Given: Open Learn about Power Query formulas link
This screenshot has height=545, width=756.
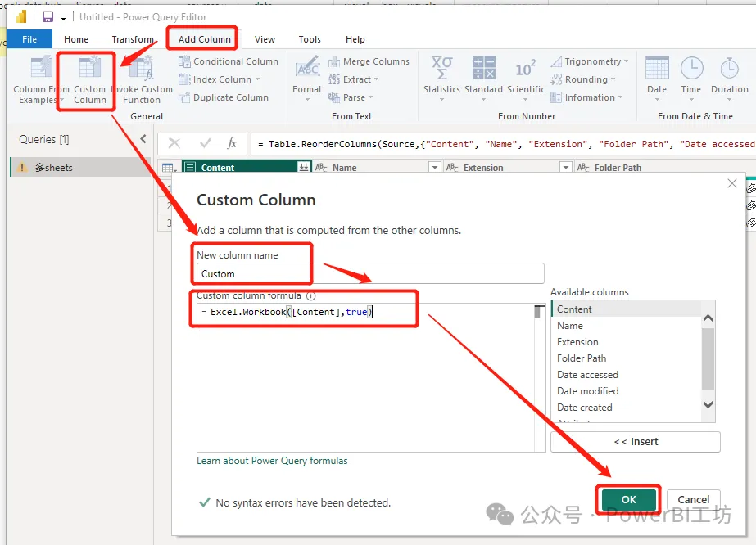Looking at the screenshot, I should point(272,461).
